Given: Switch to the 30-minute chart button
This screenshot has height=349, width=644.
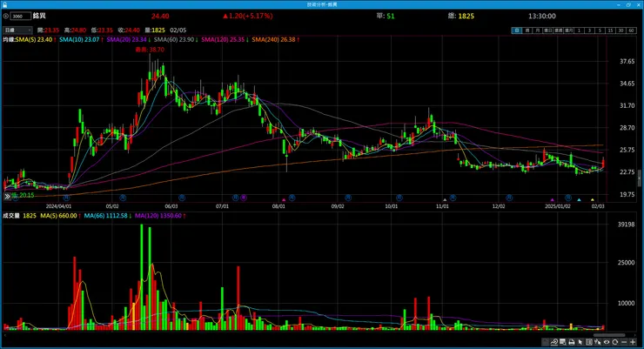Looking at the screenshot, I should (621, 30).
